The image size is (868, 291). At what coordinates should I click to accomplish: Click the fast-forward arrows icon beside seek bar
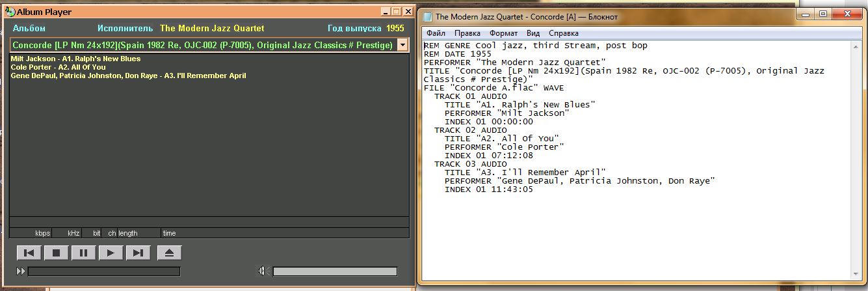tap(21, 271)
